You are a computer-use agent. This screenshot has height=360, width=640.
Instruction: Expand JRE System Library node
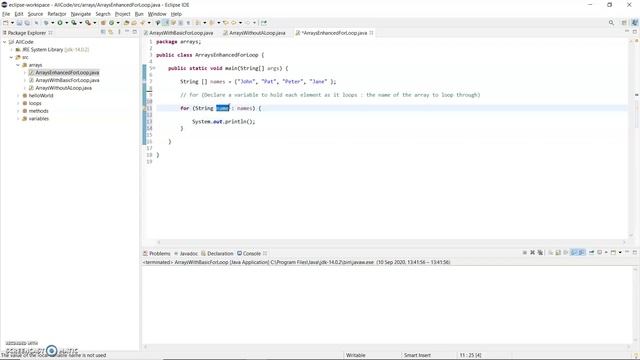[11, 50]
